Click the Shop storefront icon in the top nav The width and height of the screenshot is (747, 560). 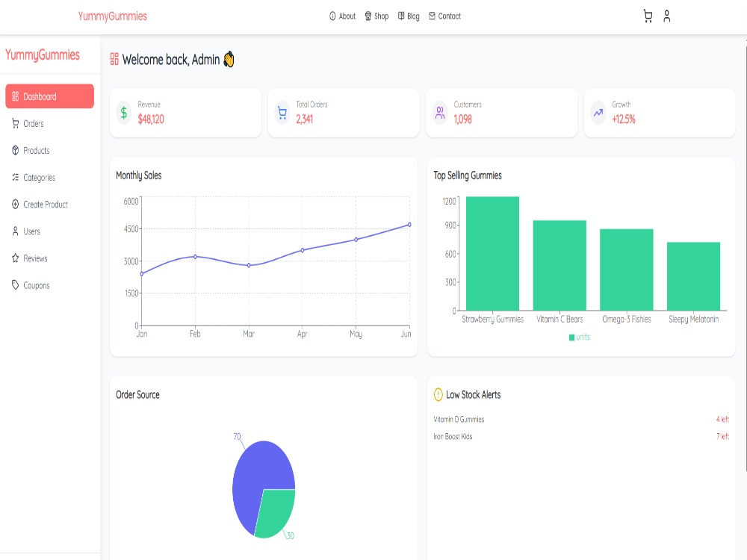(x=368, y=16)
